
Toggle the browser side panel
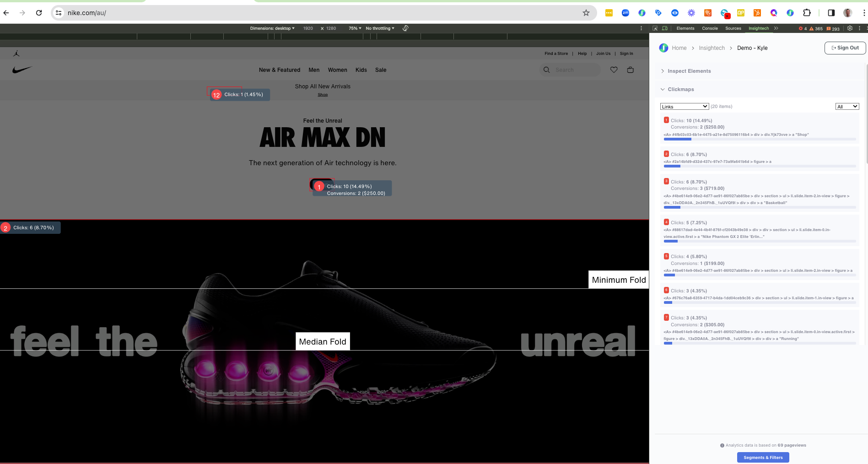[x=831, y=13]
